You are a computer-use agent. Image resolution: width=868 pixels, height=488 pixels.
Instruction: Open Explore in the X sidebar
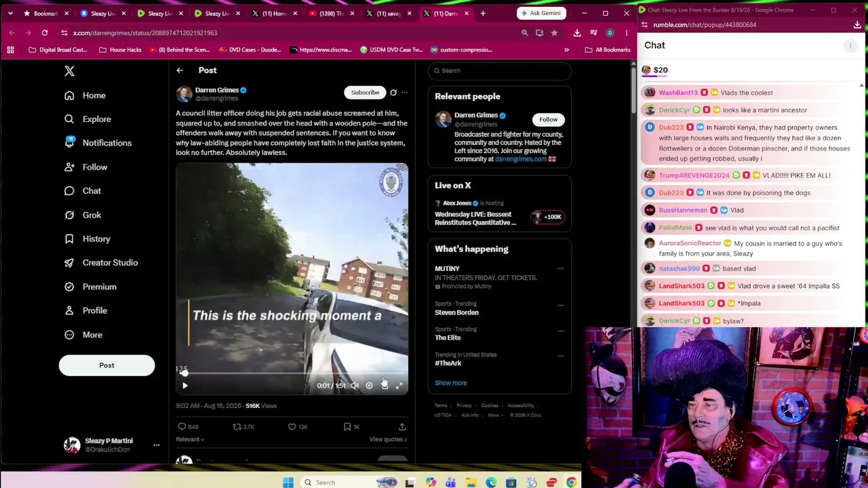tap(87, 119)
